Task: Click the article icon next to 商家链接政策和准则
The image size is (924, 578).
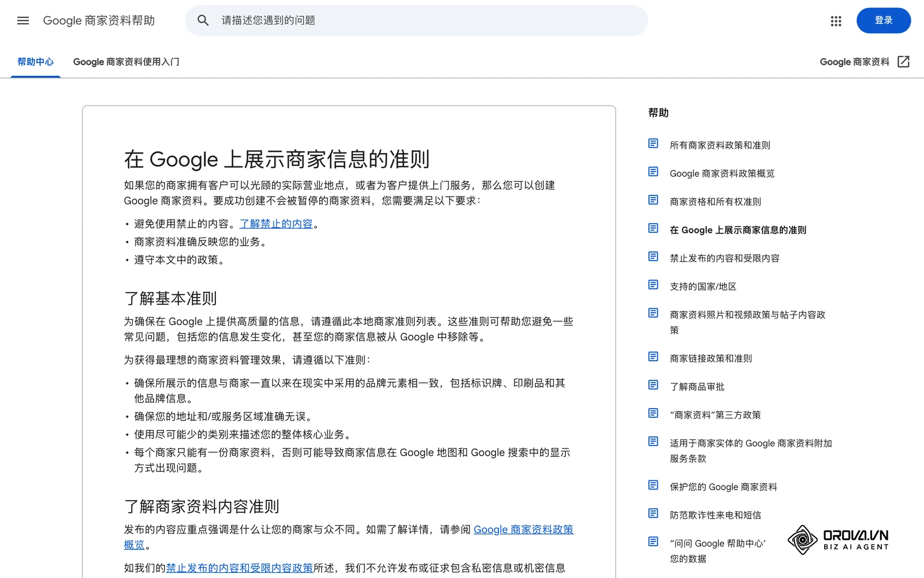Action: (x=653, y=357)
